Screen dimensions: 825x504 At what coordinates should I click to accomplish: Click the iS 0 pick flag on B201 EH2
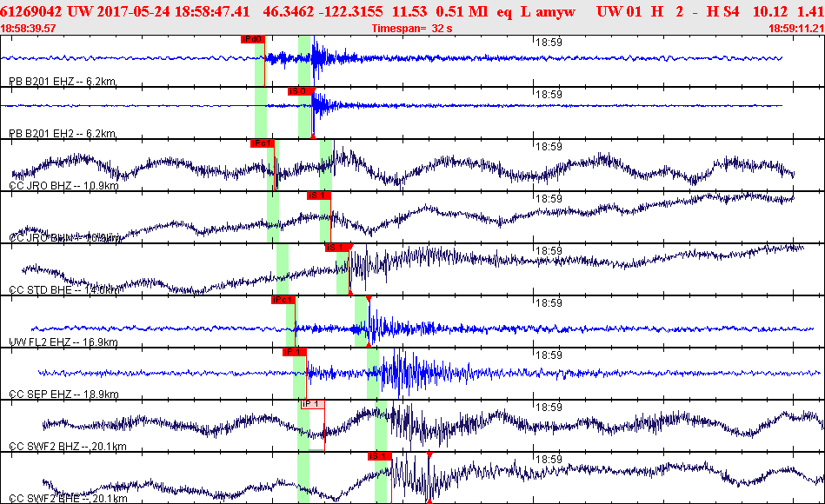[300, 91]
